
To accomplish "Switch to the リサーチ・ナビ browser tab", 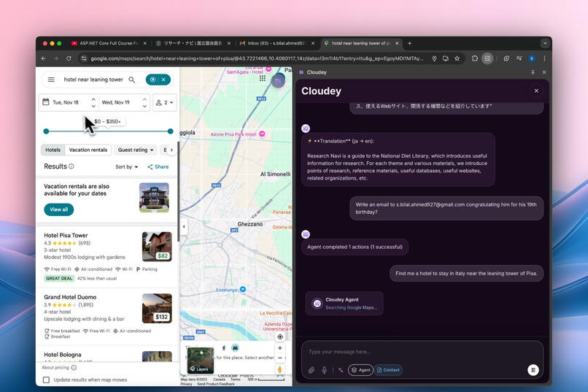I will point(193,43).
